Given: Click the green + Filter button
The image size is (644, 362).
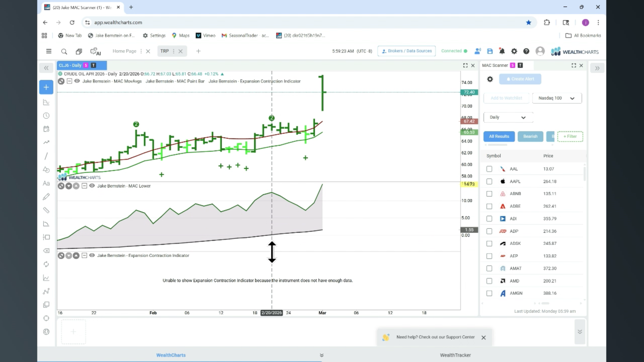Looking at the screenshot, I should click(x=570, y=136).
